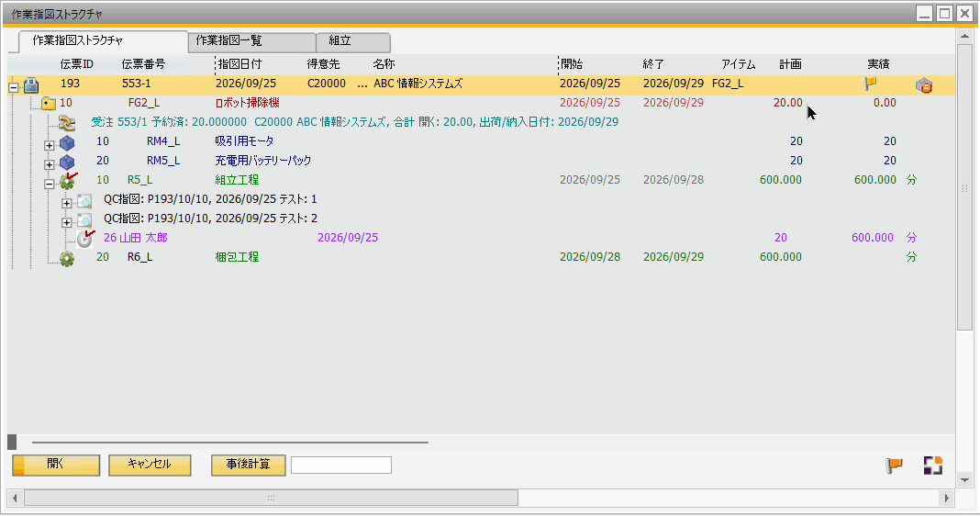980x516 pixels.
Task: Click the 名称 column header
Action: [384, 64]
